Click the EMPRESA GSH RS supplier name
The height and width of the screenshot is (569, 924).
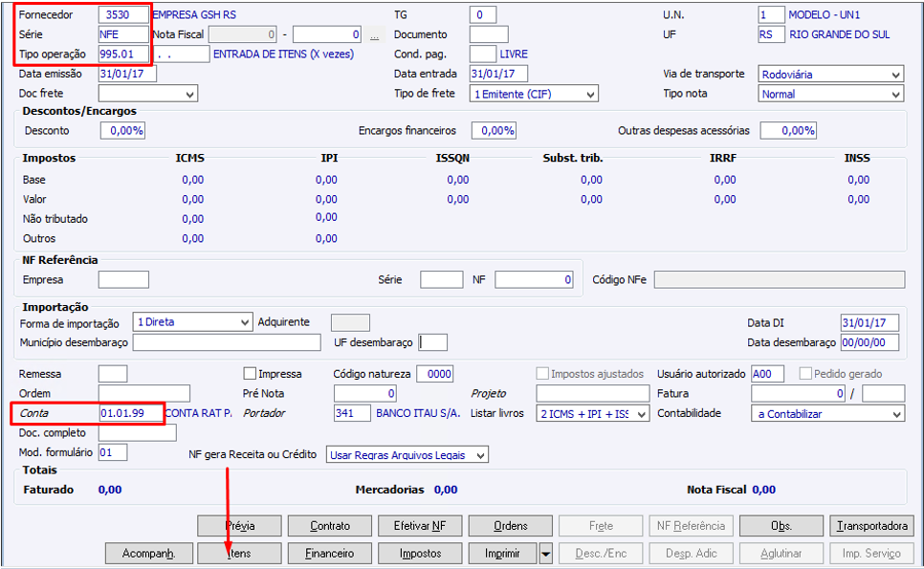tap(194, 14)
